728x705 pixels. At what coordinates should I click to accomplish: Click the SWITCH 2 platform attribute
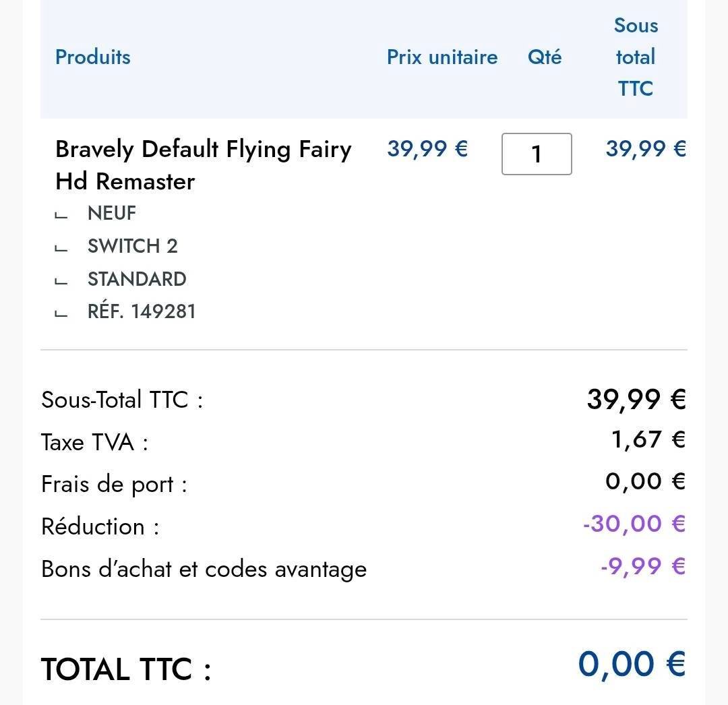tap(133, 246)
